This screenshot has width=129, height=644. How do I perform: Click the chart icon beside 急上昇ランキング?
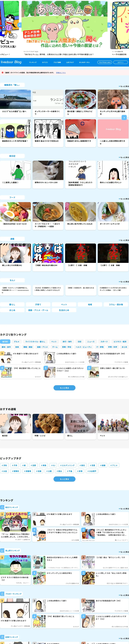[x=2, y=551]
